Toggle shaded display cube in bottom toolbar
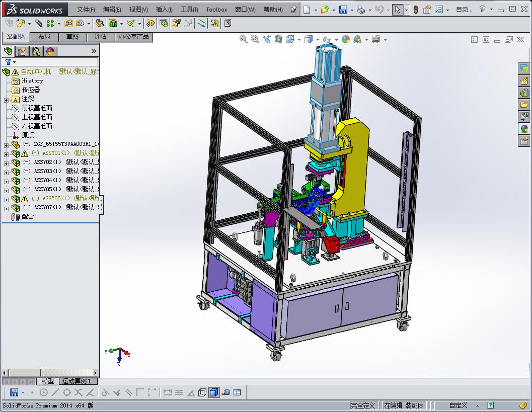 click(x=214, y=392)
